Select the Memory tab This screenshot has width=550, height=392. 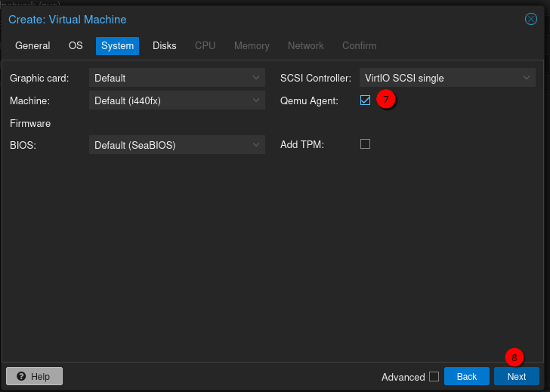click(x=252, y=46)
